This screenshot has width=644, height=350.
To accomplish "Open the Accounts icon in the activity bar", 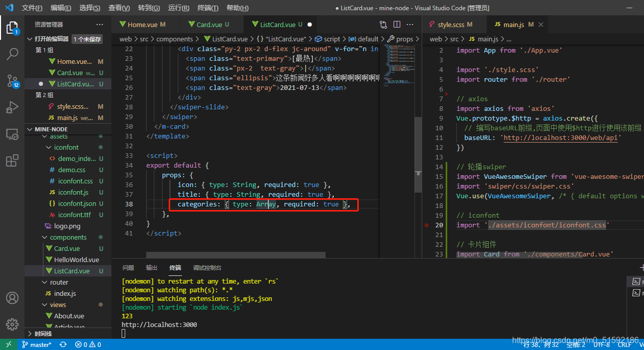I will pyautogui.click(x=12, y=298).
